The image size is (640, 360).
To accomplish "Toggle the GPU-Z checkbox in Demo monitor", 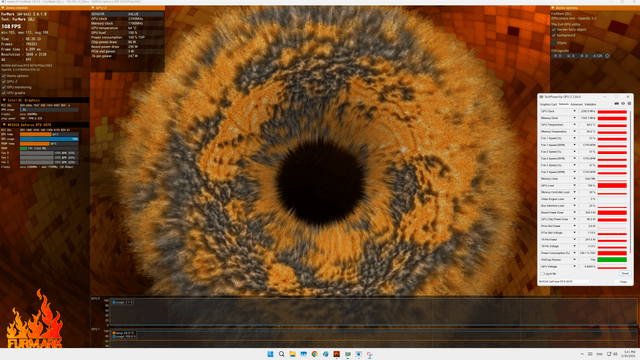I will [x=4, y=82].
